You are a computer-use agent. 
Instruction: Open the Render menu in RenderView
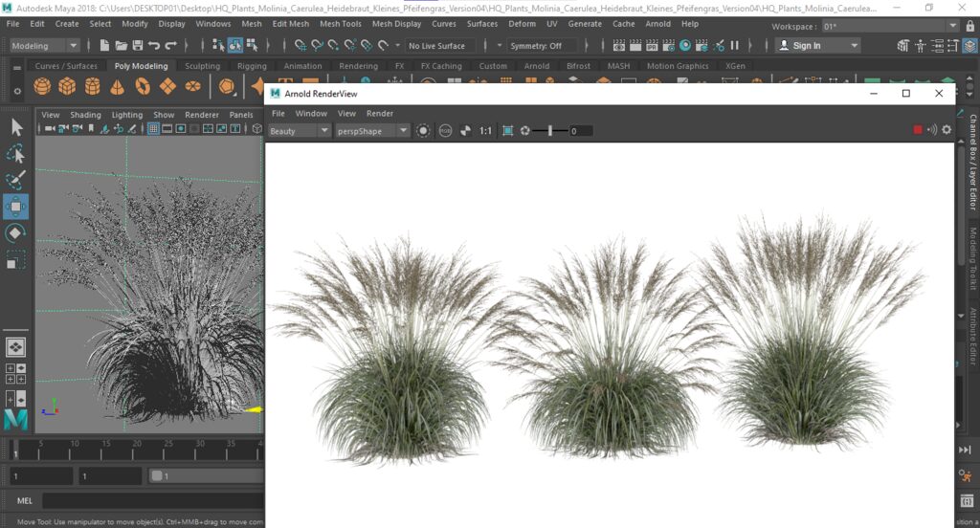click(x=380, y=113)
